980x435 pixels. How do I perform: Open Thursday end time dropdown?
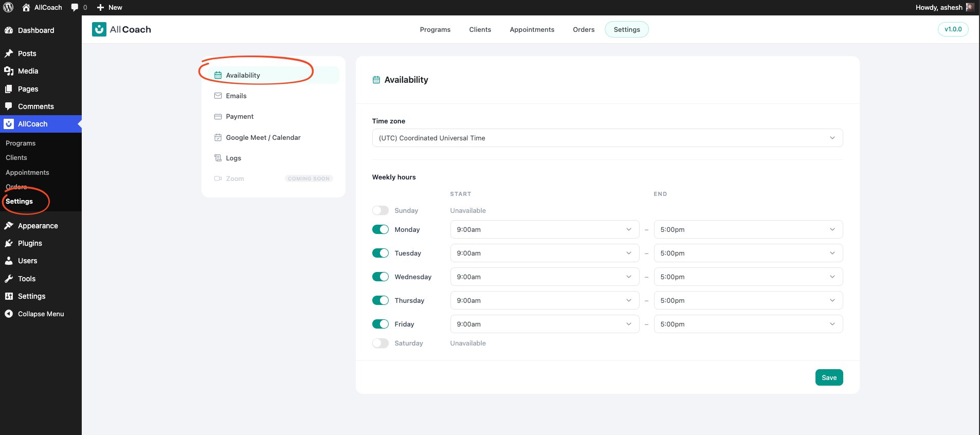pyautogui.click(x=748, y=300)
